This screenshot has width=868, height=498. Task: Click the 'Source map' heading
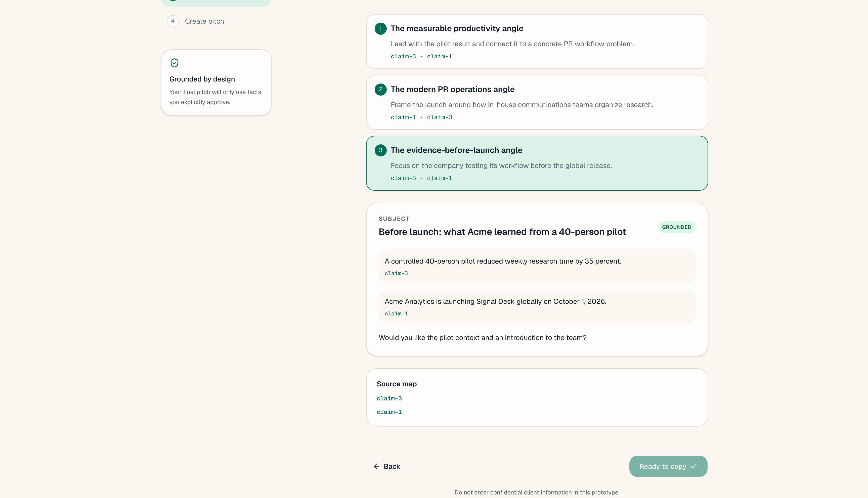(397, 384)
